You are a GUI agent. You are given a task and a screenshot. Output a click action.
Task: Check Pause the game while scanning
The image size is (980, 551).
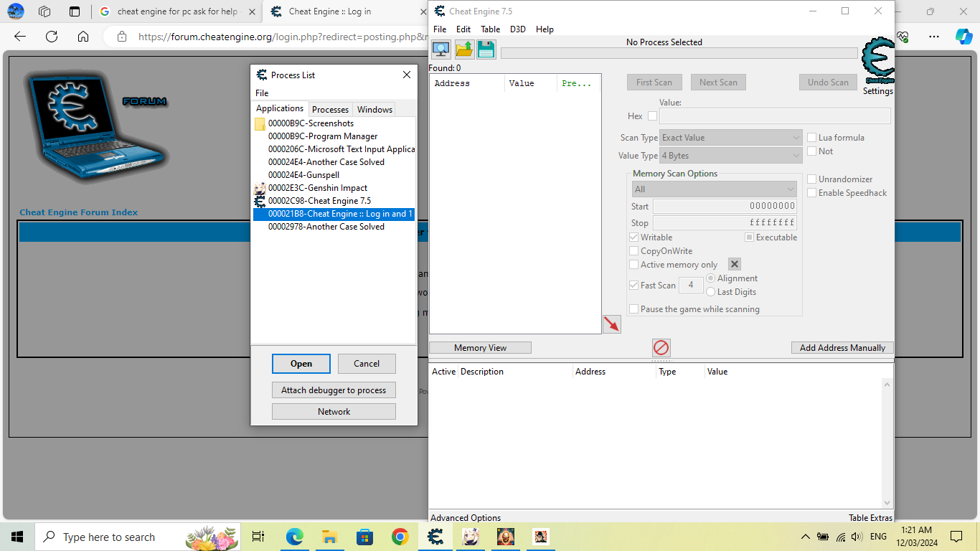click(x=633, y=309)
